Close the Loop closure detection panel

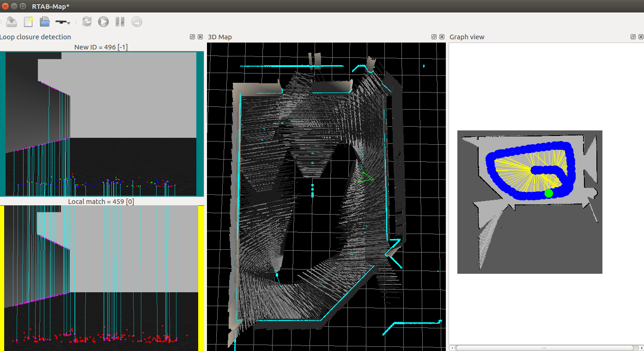pos(200,37)
